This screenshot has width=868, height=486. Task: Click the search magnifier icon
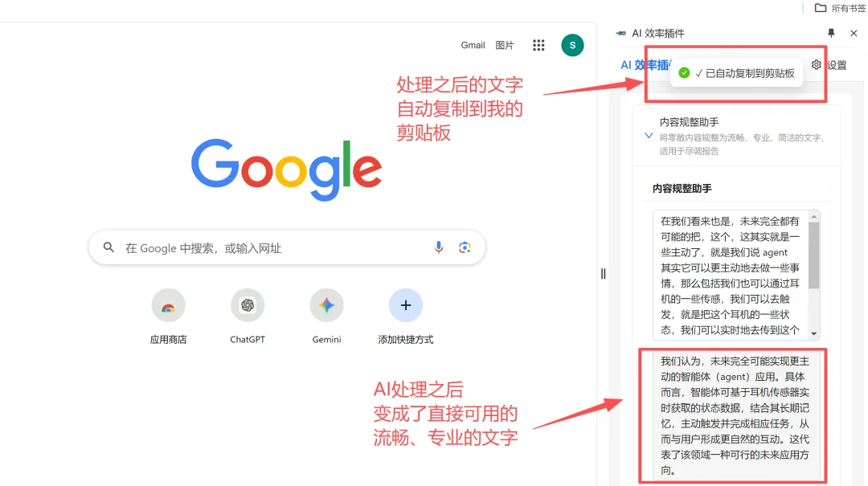[108, 247]
